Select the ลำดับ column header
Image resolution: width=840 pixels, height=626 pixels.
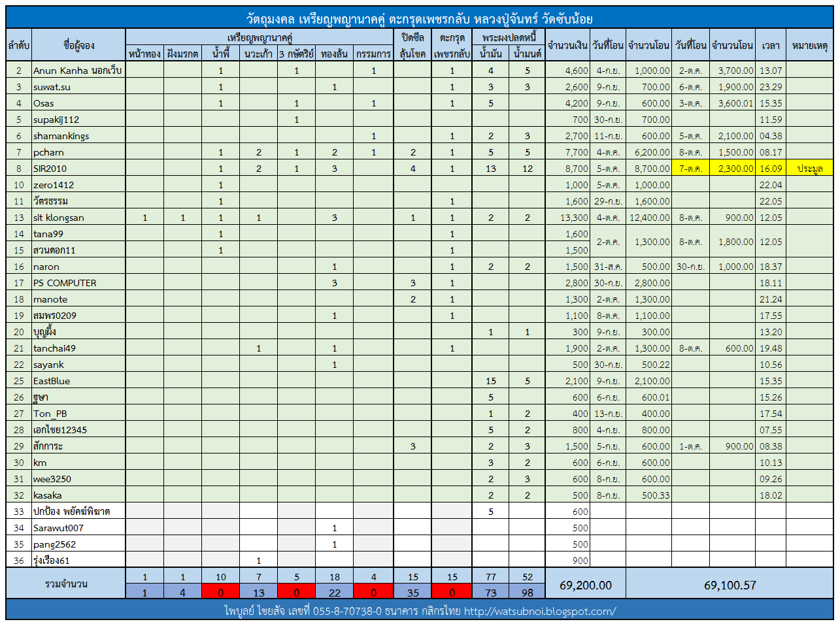19,45
